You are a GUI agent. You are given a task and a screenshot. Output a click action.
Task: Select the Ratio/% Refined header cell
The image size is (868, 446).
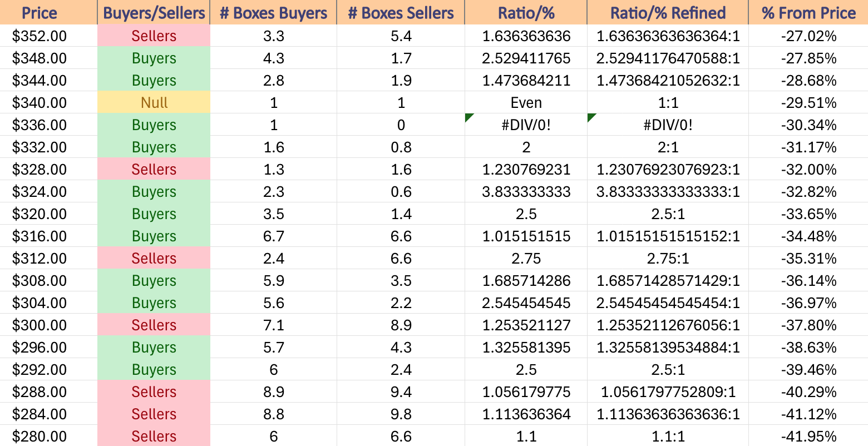[668, 12]
